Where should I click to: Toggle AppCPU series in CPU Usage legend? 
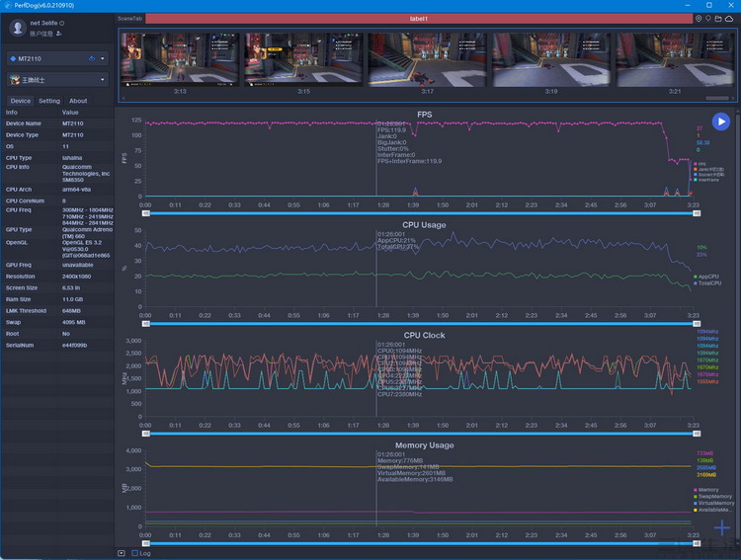pos(706,277)
